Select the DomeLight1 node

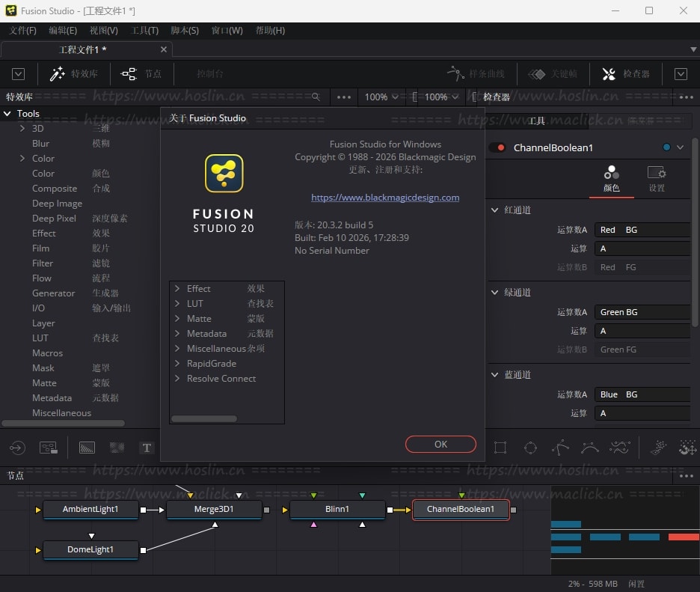point(90,549)
